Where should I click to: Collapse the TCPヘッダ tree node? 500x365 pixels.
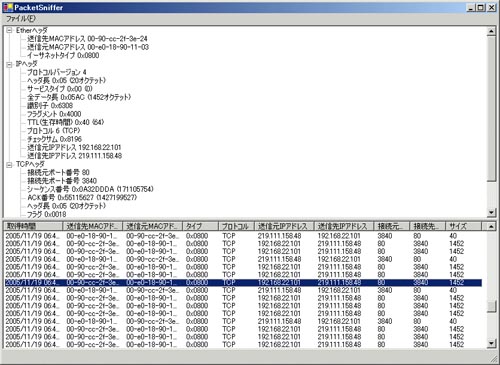[x=10, y=164]
